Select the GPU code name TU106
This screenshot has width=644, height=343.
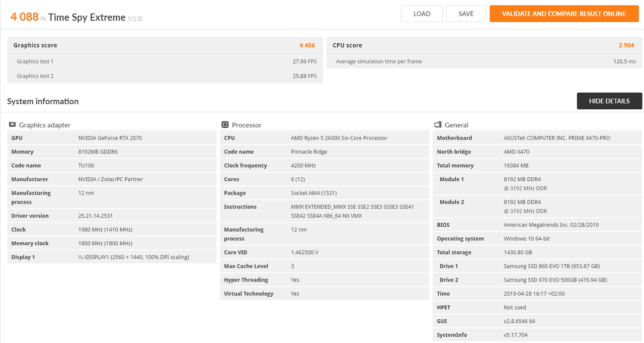coord(86,165)
